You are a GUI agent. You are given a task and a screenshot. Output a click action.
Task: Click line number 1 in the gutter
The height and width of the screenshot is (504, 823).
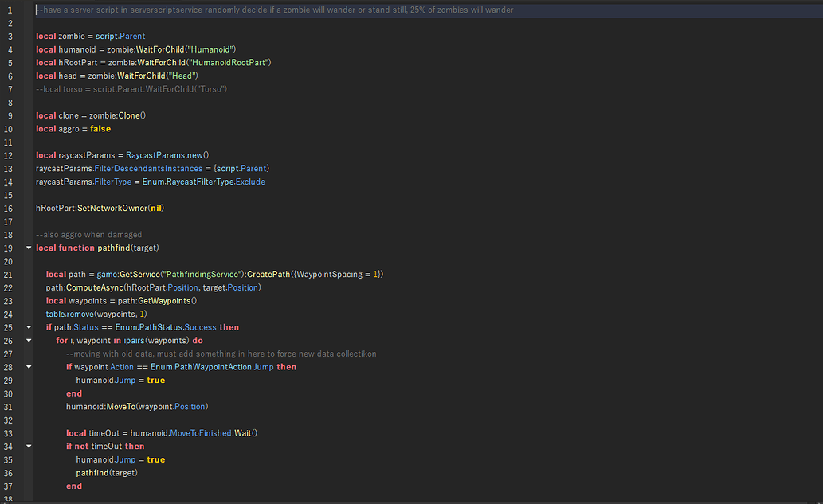[x=9, y=10]
